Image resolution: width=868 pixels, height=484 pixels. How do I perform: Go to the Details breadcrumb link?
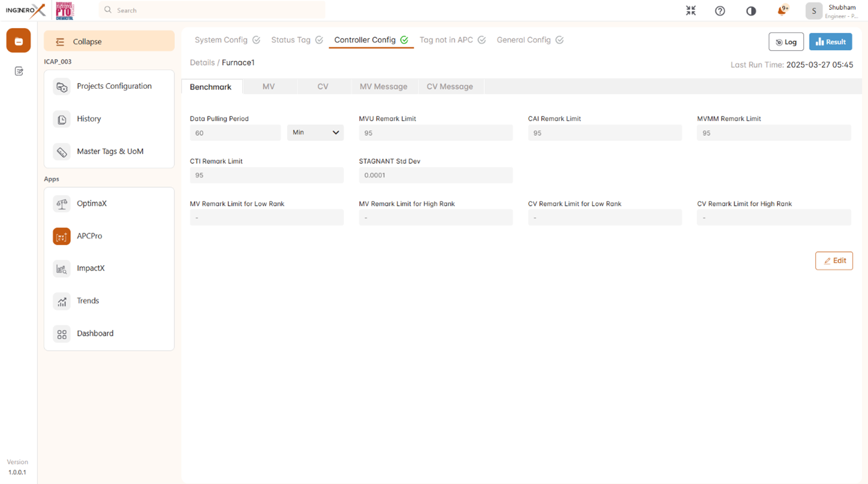click(202, 63)
